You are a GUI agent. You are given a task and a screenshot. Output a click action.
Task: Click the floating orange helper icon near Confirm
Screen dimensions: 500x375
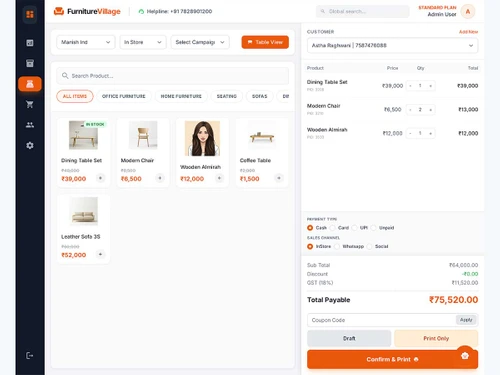[465, 355]
